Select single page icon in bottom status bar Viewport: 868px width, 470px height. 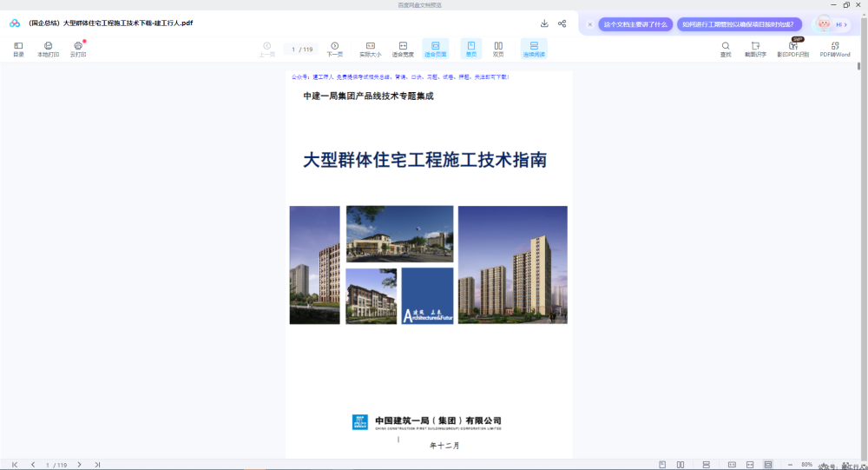click(662, 465)
